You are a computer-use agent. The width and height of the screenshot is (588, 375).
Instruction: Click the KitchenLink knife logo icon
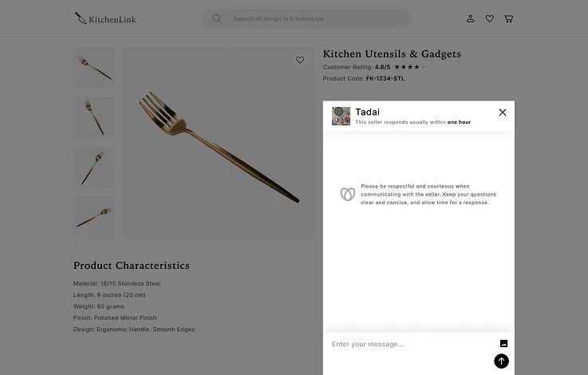80,18
